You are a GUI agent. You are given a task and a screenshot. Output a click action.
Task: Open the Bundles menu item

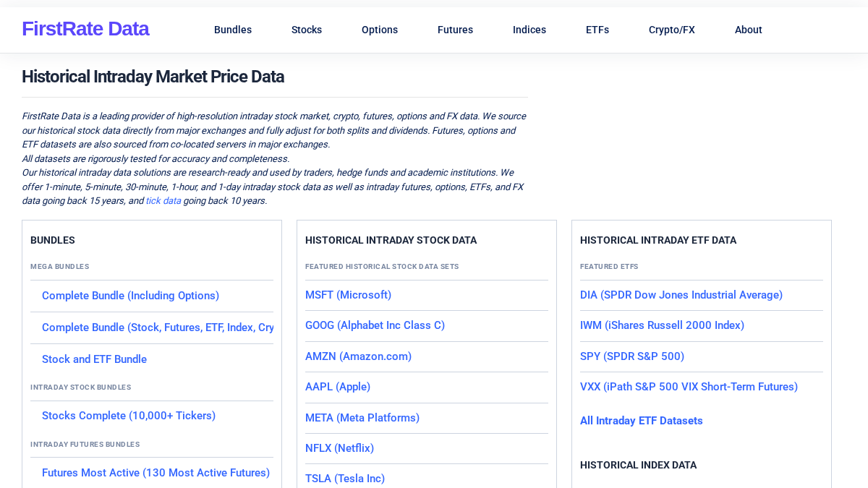pos(233,30)
